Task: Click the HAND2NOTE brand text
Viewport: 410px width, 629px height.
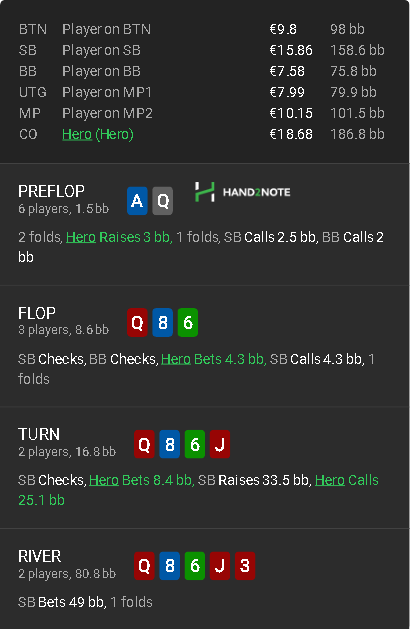Action: coord(257,192)
